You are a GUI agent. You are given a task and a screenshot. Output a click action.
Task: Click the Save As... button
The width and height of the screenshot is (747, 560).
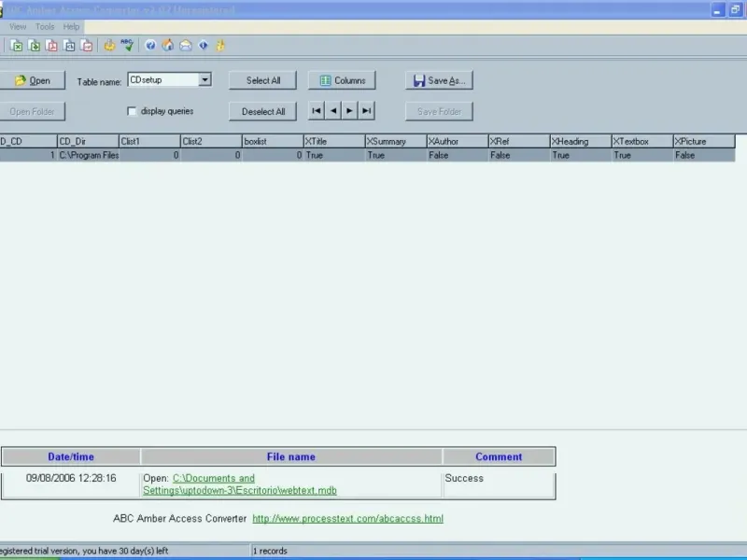point(439,80)
